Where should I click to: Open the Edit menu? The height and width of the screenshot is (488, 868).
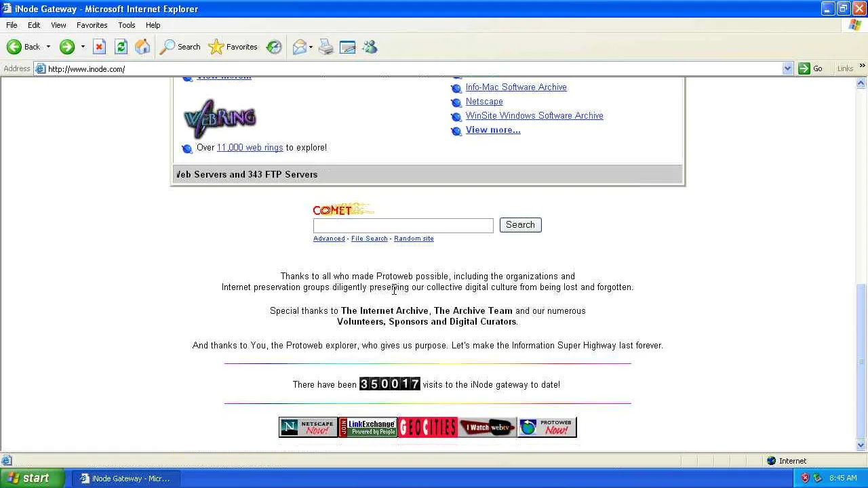34,25
